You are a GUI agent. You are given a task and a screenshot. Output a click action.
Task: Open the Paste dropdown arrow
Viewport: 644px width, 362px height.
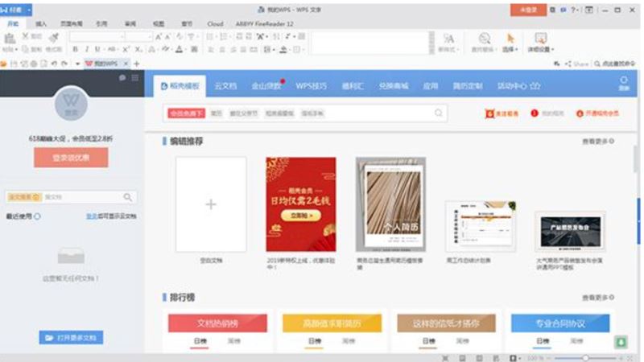tap(15, 50)
